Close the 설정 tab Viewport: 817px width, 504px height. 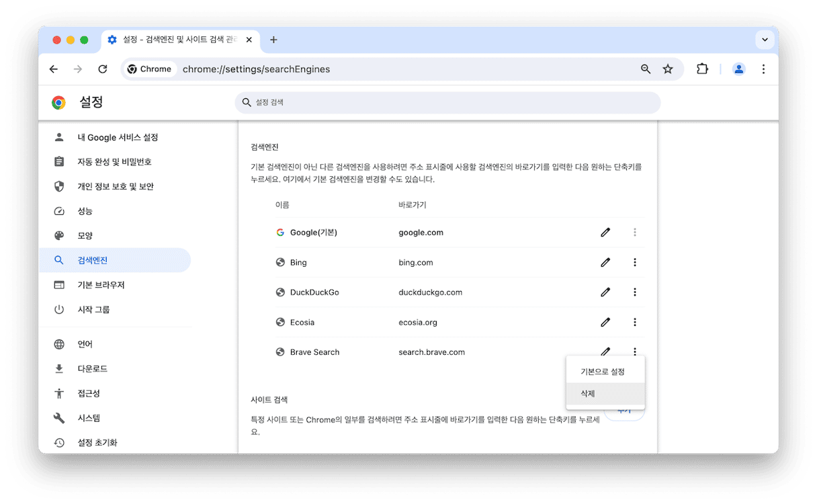[x=249, y=40]
